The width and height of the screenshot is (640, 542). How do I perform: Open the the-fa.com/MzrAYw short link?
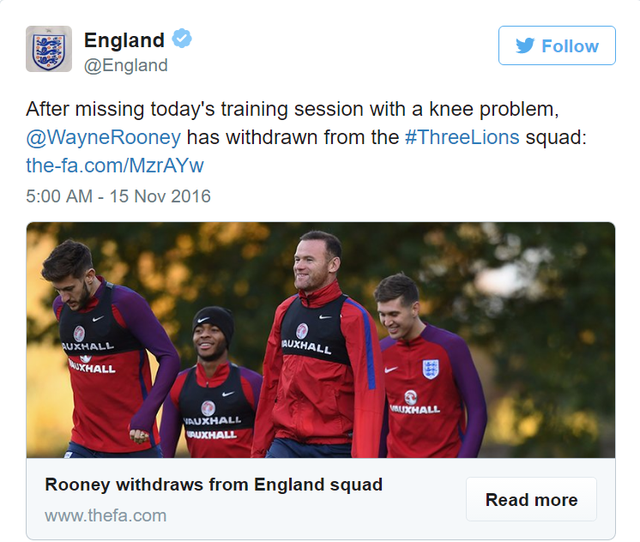pos(115,165)
